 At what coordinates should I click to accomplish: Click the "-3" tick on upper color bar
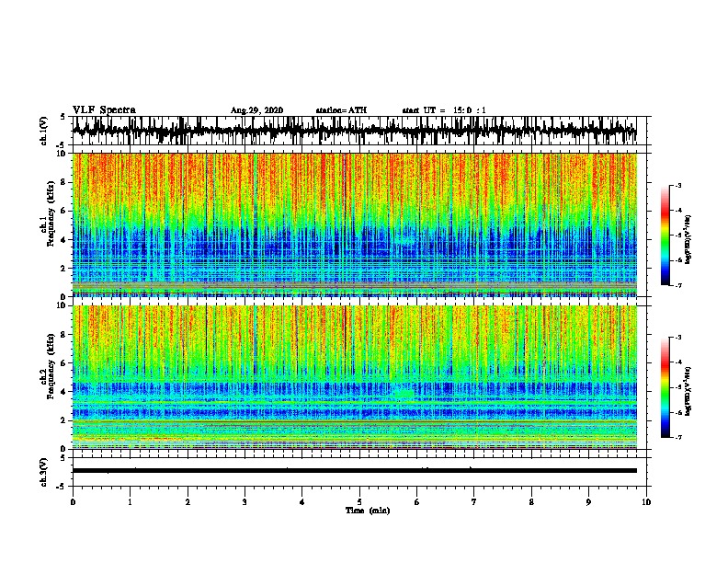pyautogui.click(x=677, y=185)
